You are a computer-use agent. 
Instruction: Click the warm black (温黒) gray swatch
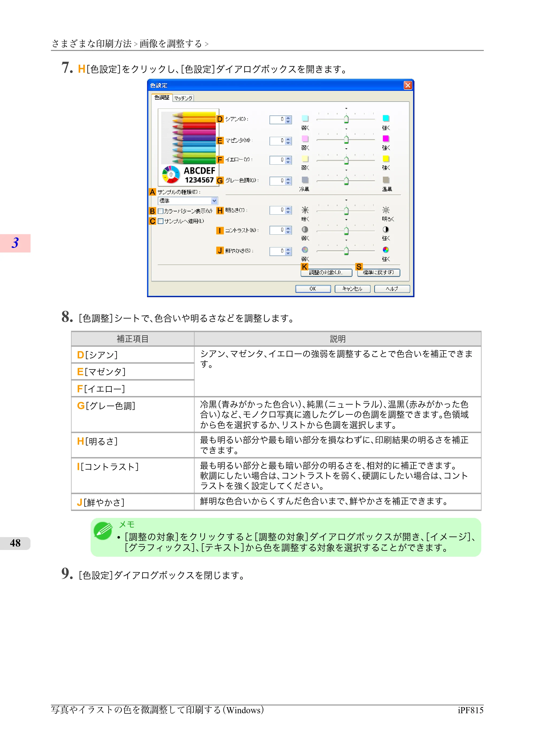point(386,180)
